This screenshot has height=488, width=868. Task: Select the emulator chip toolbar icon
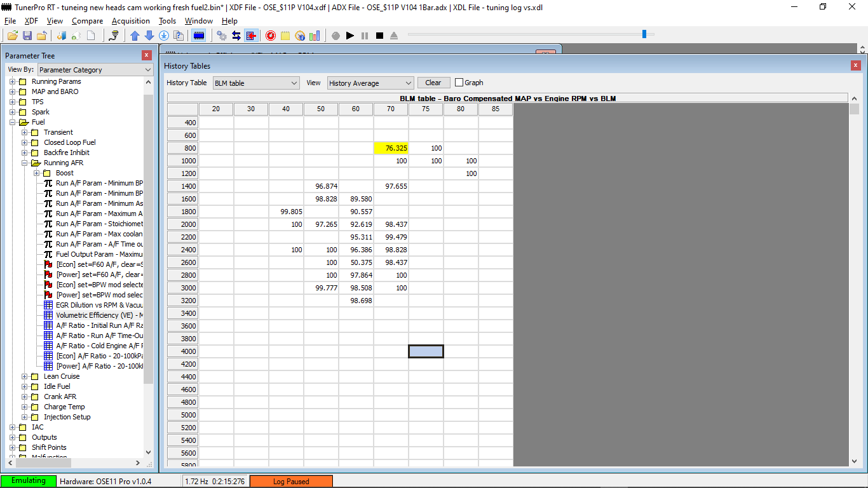coord(199,36)
